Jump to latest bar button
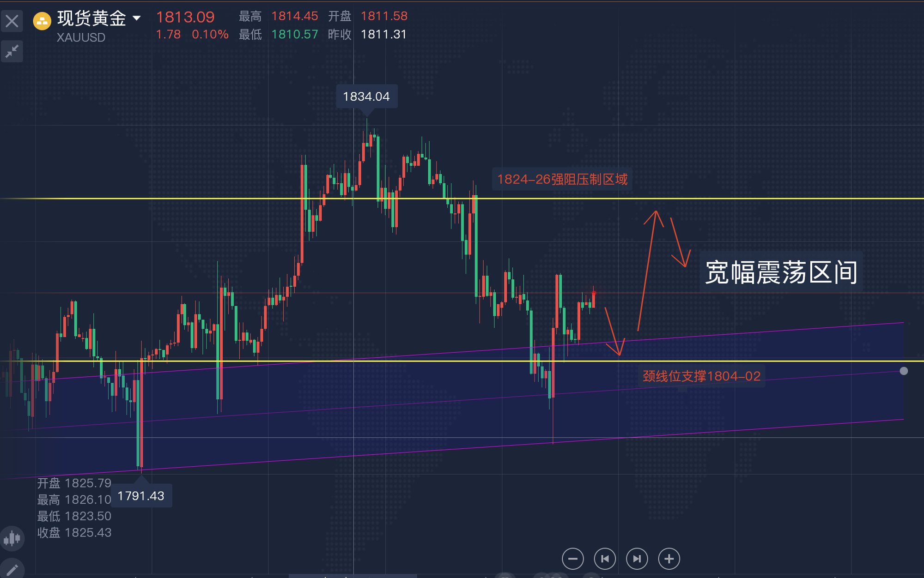The width and height of the screenshot is (924, 578). click(x=637, y=559)
